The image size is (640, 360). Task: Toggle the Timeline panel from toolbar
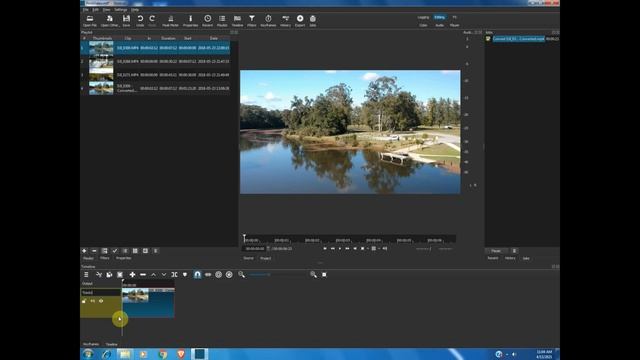point(237,20)
